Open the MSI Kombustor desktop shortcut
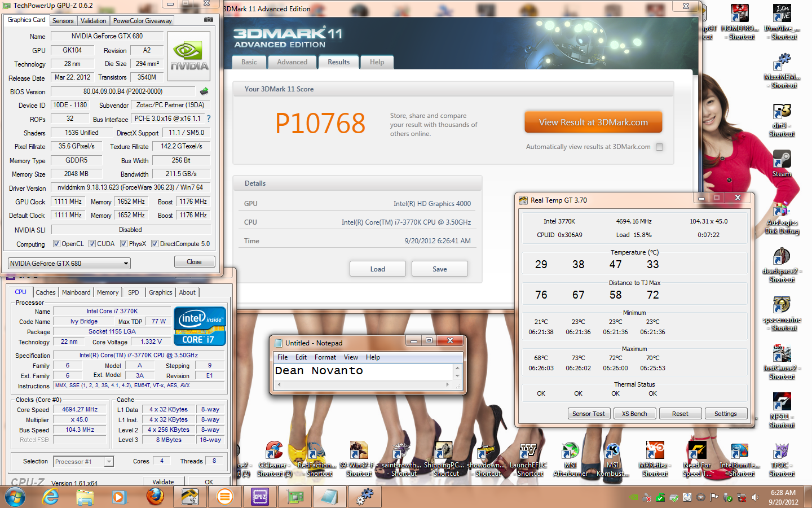The image size is (812, 508). [612, 459]
